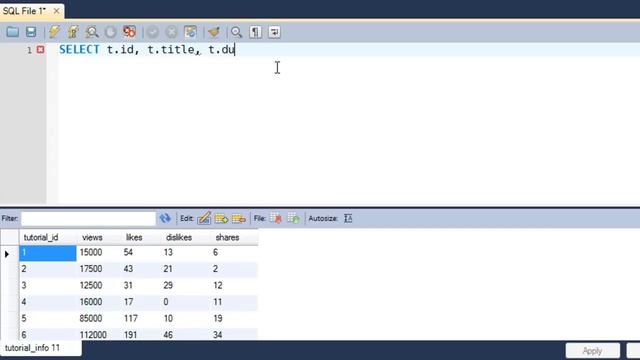Screen dimensions: 640x360
Task: Click inside the Filter input field
Action: click(88, 218)
